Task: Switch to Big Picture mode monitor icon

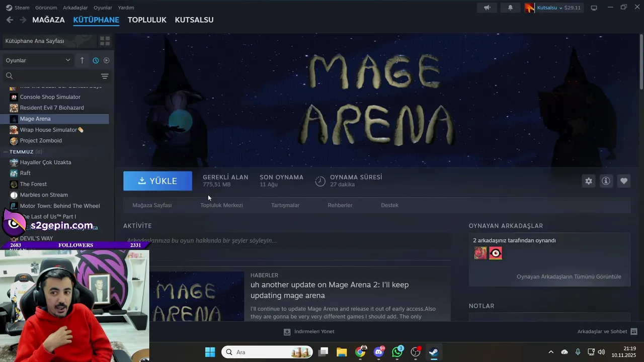Action: 594,8
